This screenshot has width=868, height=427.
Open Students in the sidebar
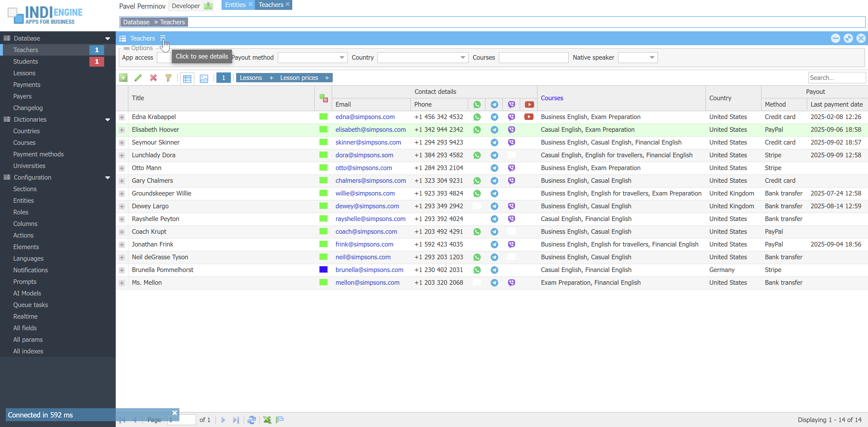pos(26,61)
